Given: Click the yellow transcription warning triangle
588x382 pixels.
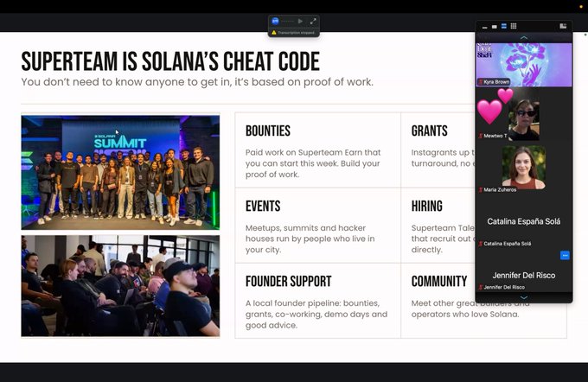Looking at the screenshot, I should pyautogui.click(x=274, y=33).
